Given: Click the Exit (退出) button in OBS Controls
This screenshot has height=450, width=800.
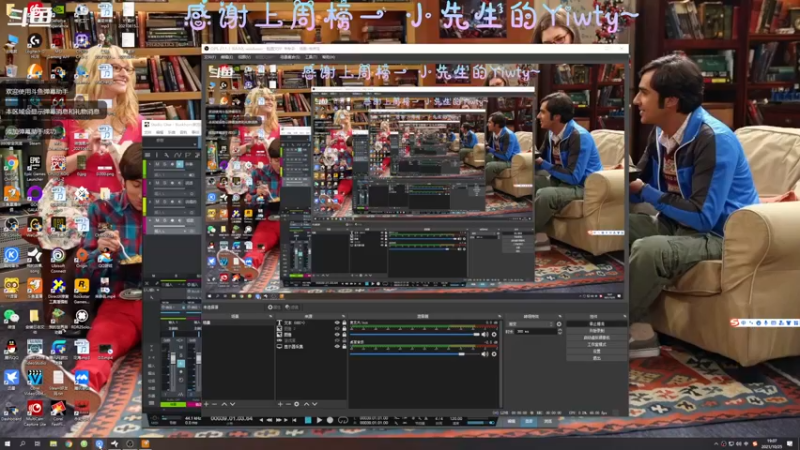Looking at the screenshot, I should pos(596,358).
